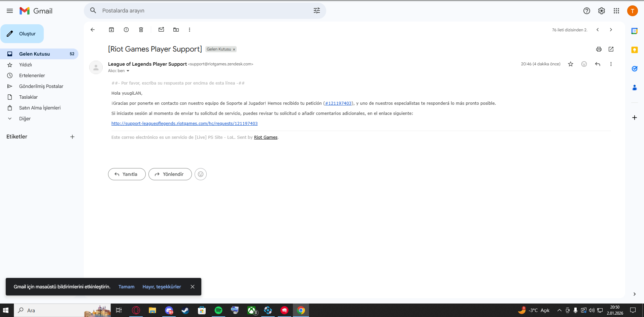Click the Yönlendir forward button
This screenshot has height=317, width=644.
pos(170,174)
